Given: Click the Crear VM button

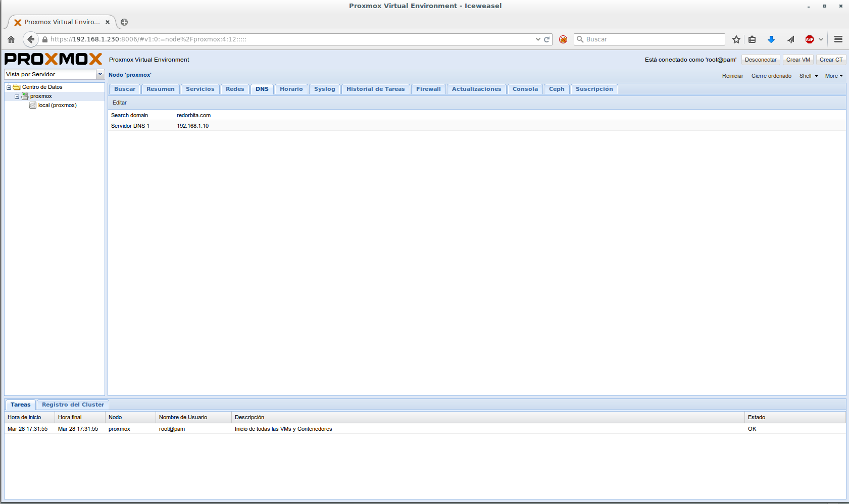Looking at the screenshot, I should click(x=798, y=60).
